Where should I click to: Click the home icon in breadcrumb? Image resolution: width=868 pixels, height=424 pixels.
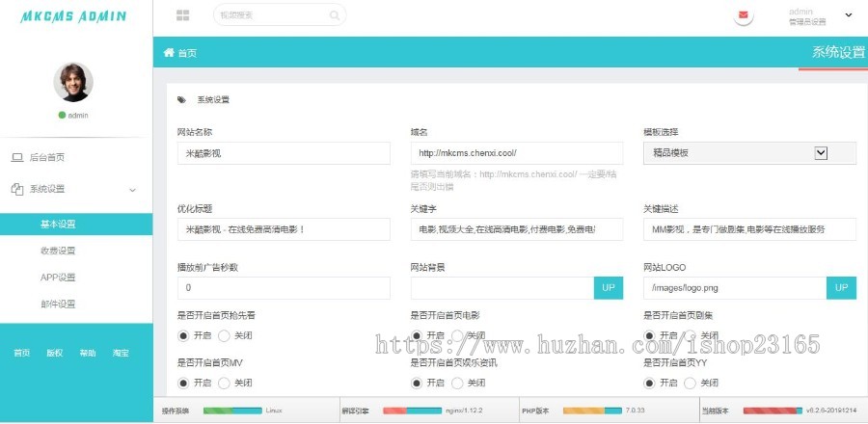click(170, 53)
